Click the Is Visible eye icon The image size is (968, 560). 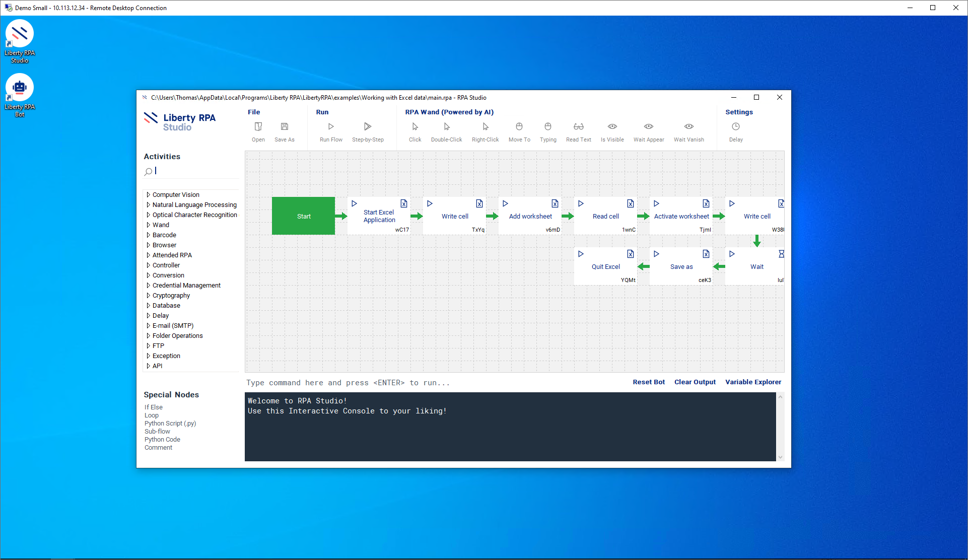(612, 127)
